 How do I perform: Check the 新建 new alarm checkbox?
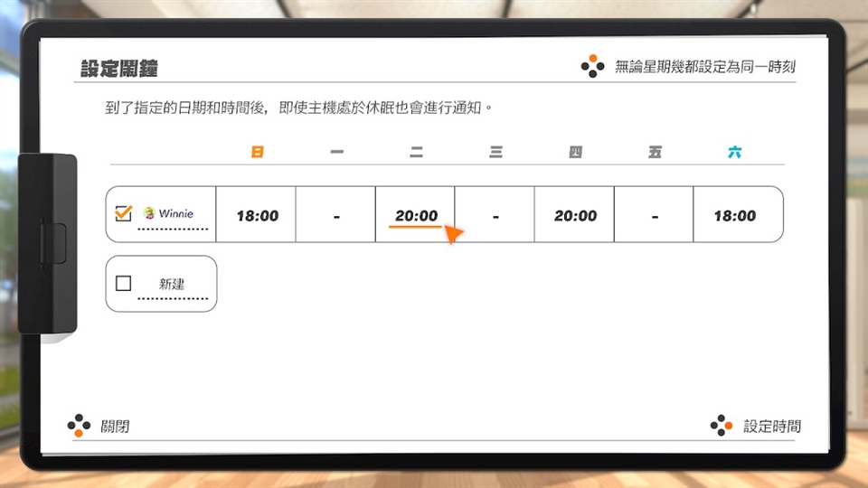(x=124, y=283)
